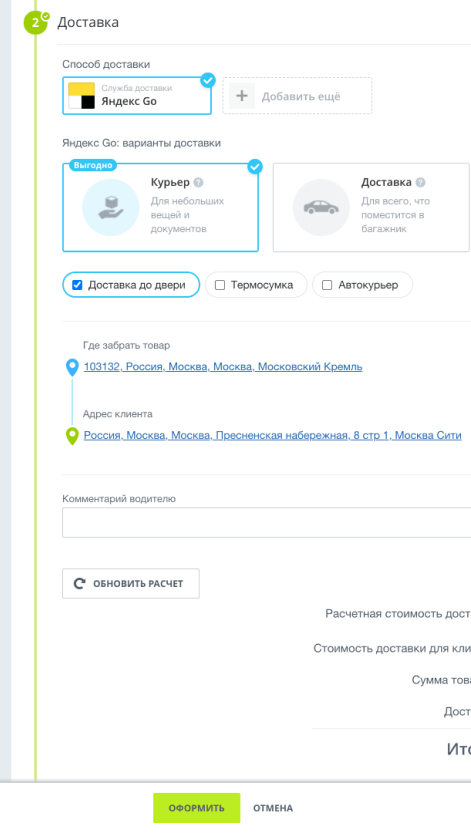Click the ОБНОВИТЬ РАСЧЕТ button

pos(131,584)
